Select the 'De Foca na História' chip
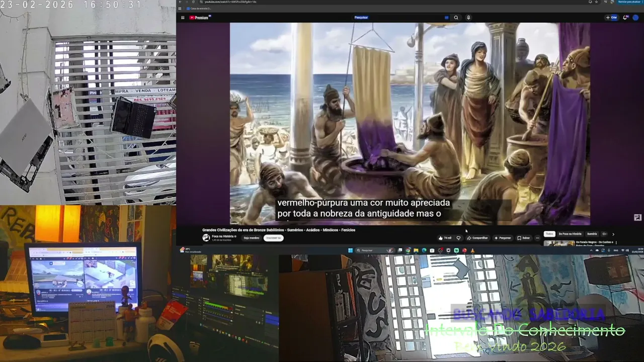This screenshot has height=362, width=644. 570,234
